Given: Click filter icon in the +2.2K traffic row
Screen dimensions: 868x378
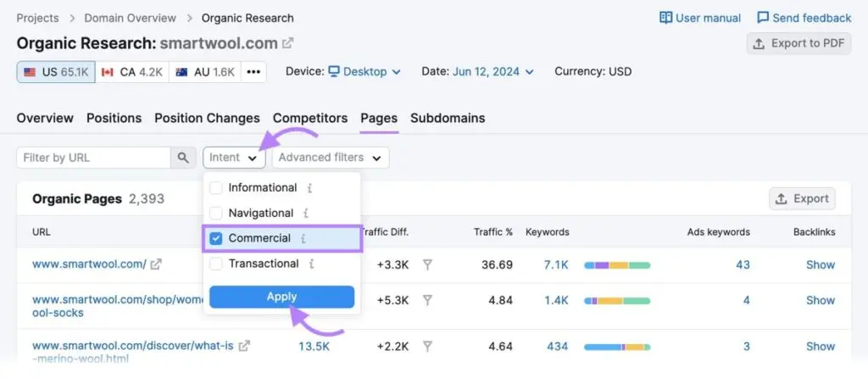Looking at the screenshot, I should 427,346.
